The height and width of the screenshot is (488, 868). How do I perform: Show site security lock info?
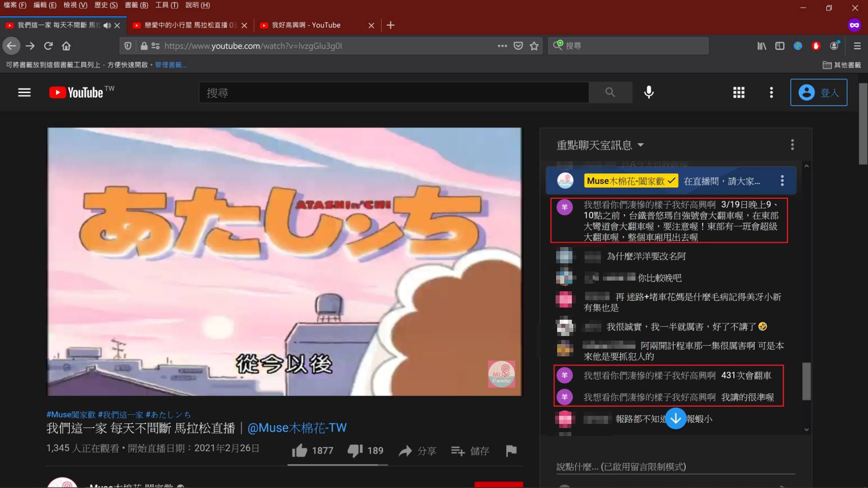pyautogui.click(x=144, y=46)
